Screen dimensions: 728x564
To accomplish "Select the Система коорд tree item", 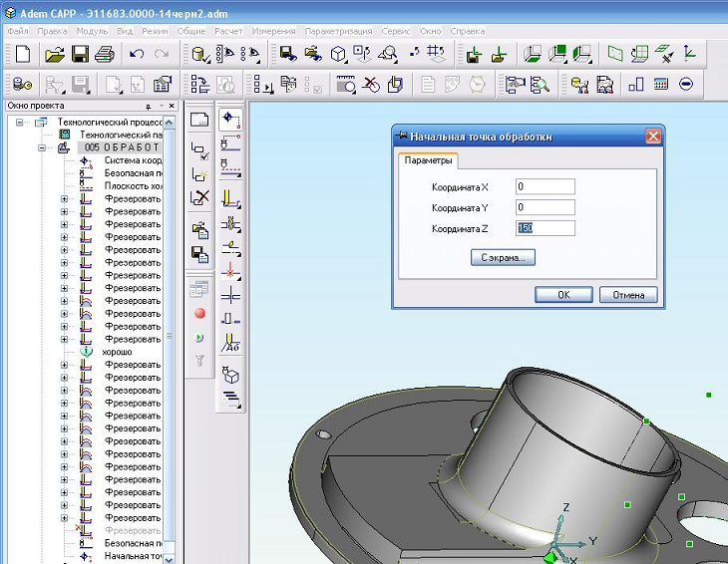I will click(x=133, y=160).
